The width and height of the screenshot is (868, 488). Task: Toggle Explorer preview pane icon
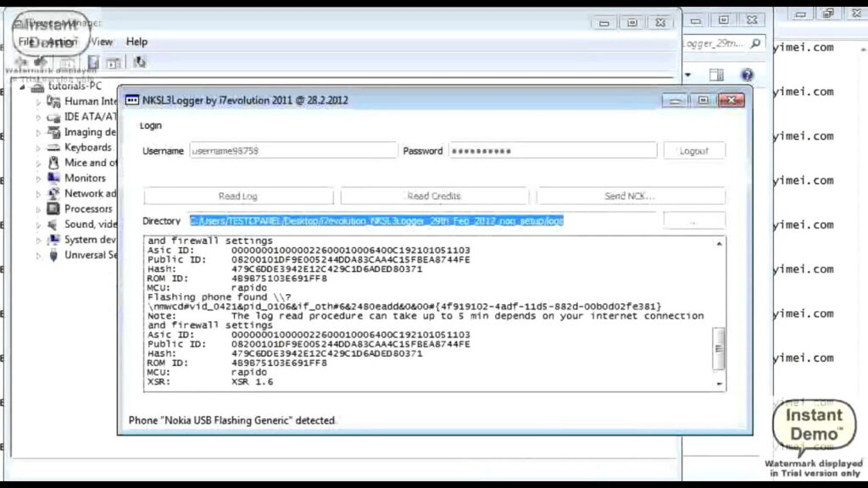click(x=716, y=75)
